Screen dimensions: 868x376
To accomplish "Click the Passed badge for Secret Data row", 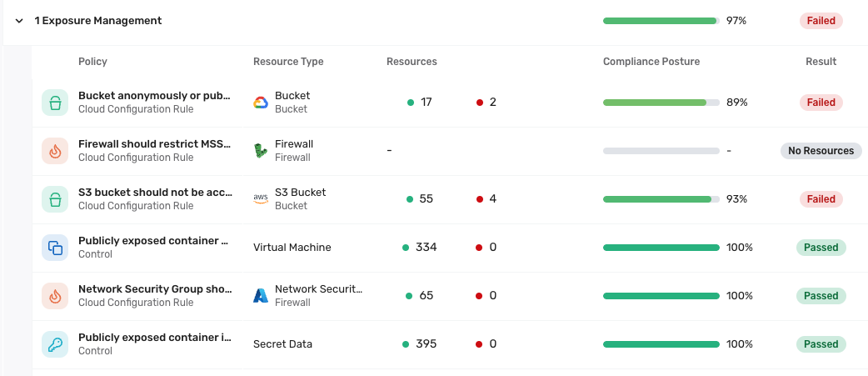I will 821,343.
